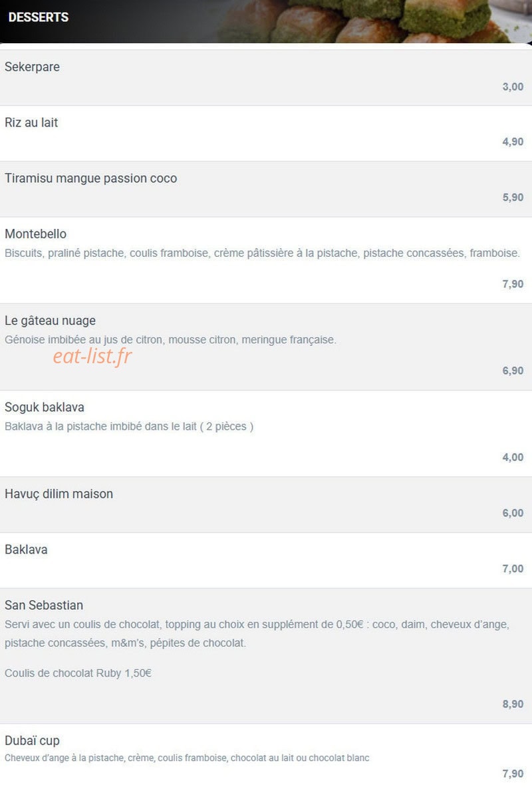Click the 6,90 price of gâteau nuage
The height and width of the screenshot is (799, 532).
[x=513, y=371]
